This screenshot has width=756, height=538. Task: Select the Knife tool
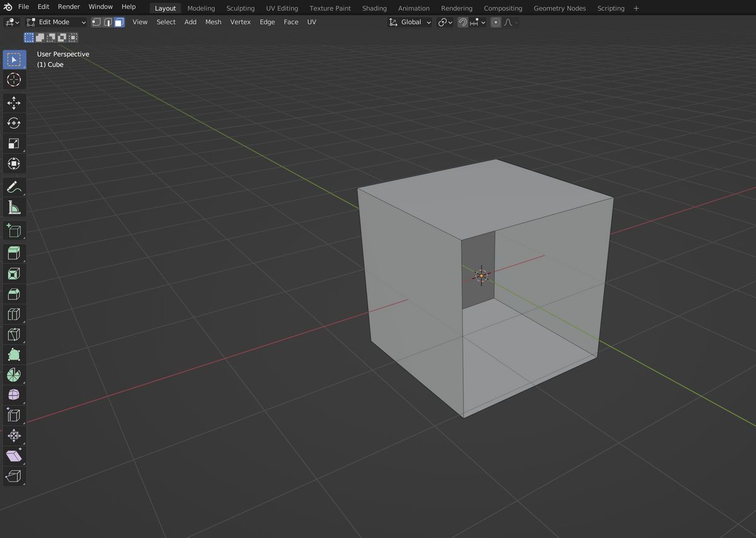point(14,335)
